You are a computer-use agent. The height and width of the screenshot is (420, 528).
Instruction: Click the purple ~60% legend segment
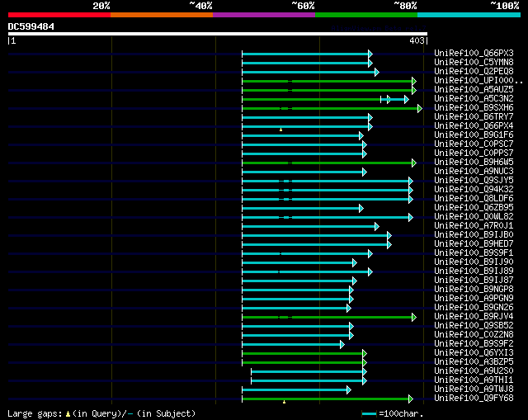264,15
